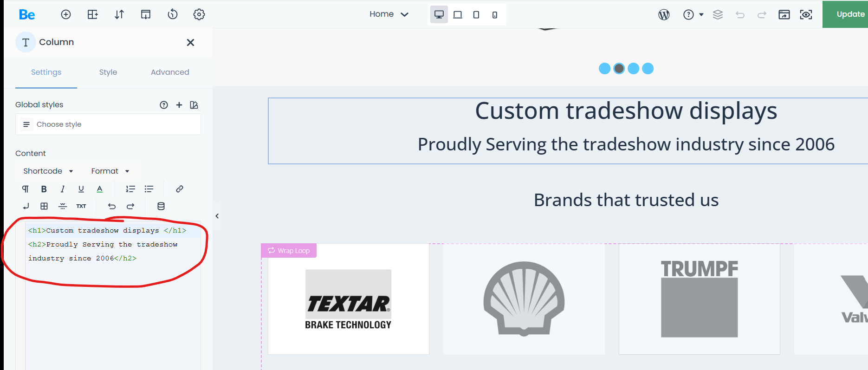Open the Shortcode dropdown

click(x=48, y=171)
